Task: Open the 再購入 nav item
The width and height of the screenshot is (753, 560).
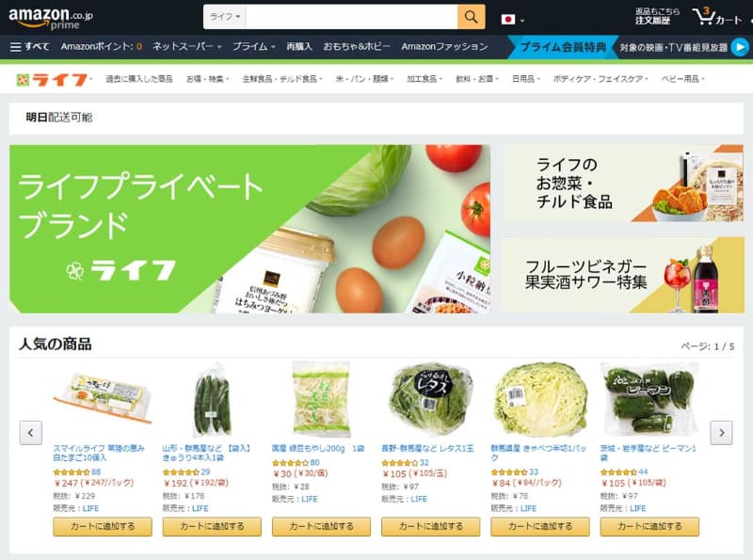Action: coord(299,46)
